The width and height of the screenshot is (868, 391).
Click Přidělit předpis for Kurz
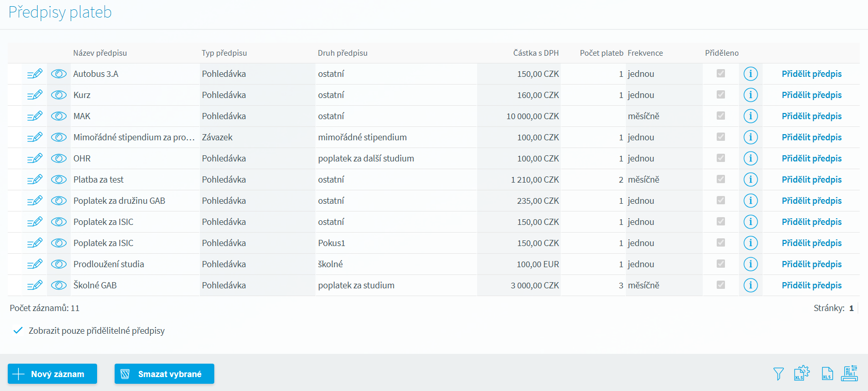811,95
